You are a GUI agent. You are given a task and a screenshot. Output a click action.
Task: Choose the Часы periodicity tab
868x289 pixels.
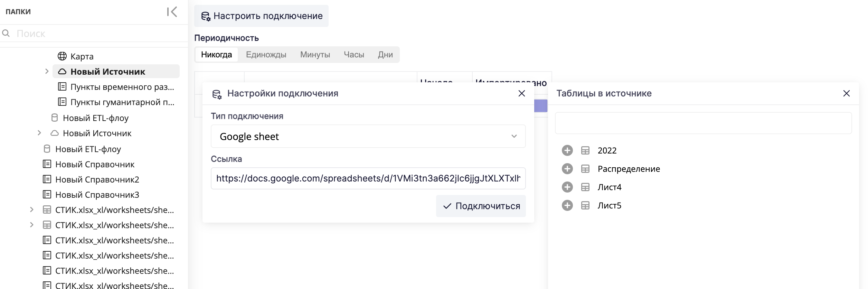tap(353, 55)
